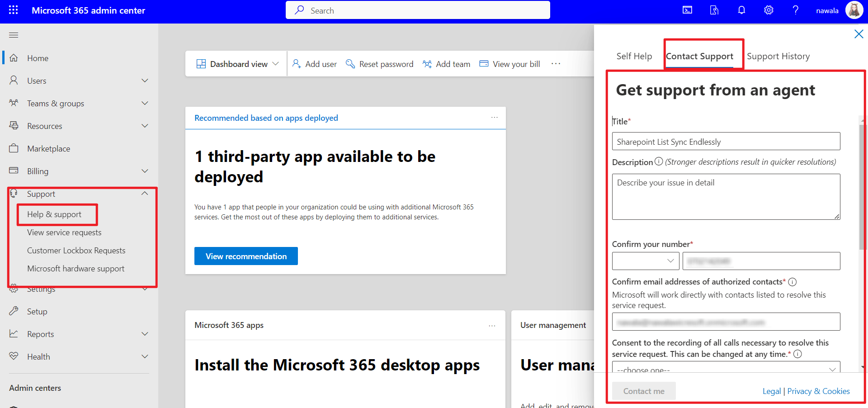Click the authorized contacts info icon
The image size is (868, 408).
[793, 282]
